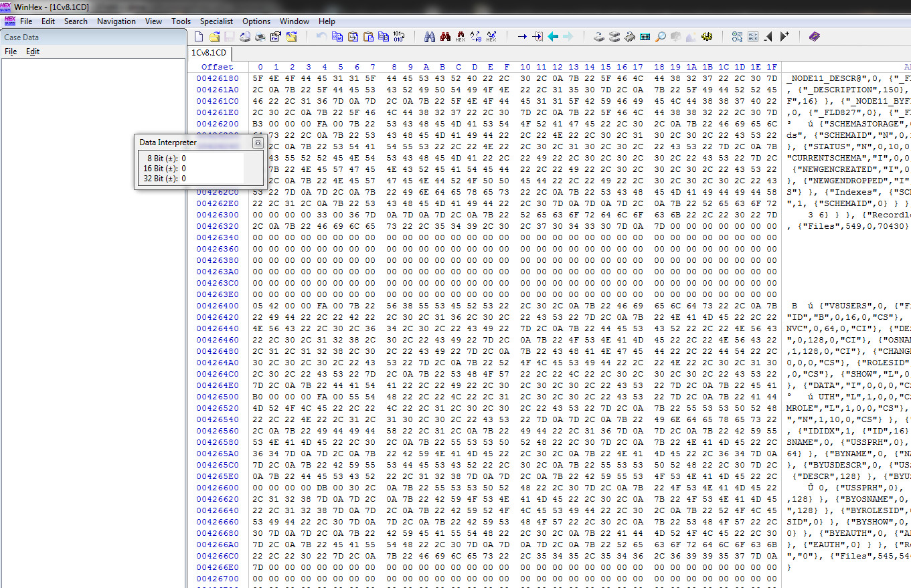
Task: Click the magnifying glass analysis icon
Action: 661,37
